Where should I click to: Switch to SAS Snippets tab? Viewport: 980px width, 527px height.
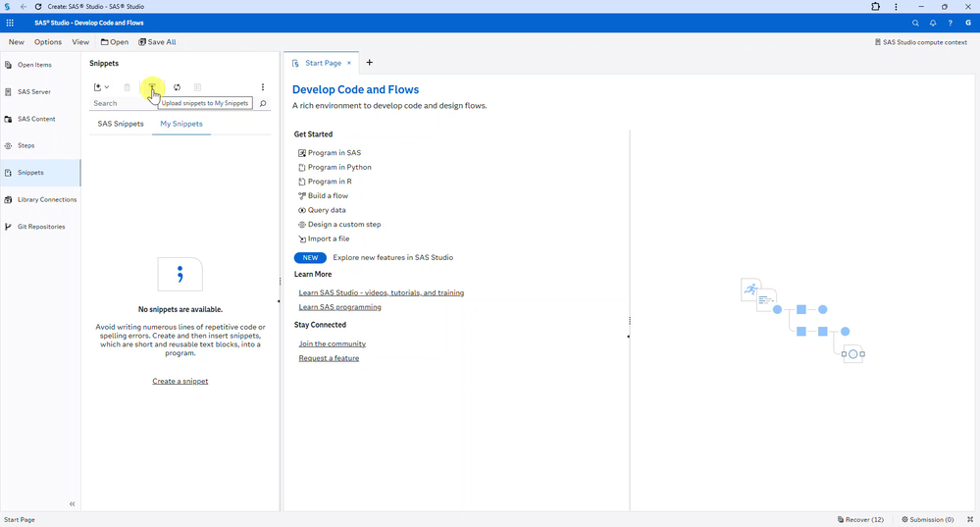121,124
